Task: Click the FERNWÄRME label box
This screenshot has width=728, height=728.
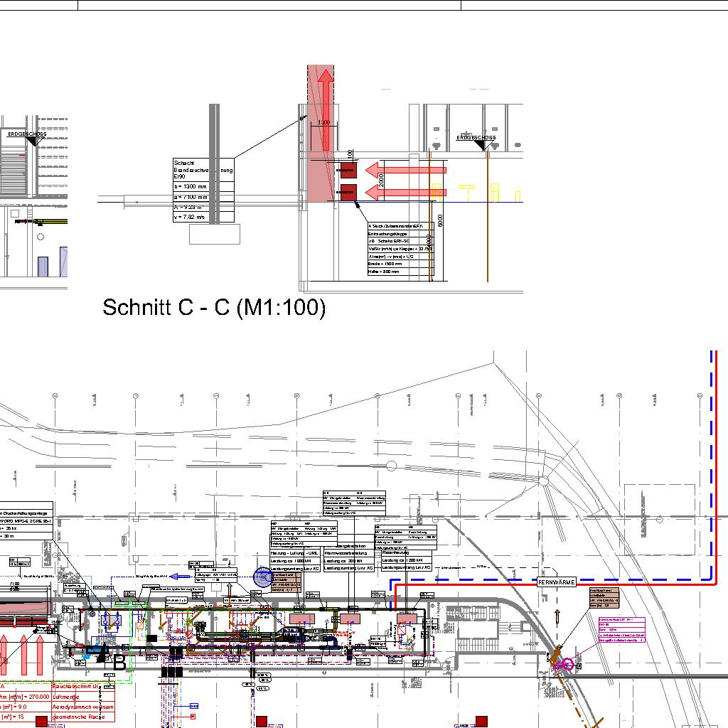Action: [556, 582]
